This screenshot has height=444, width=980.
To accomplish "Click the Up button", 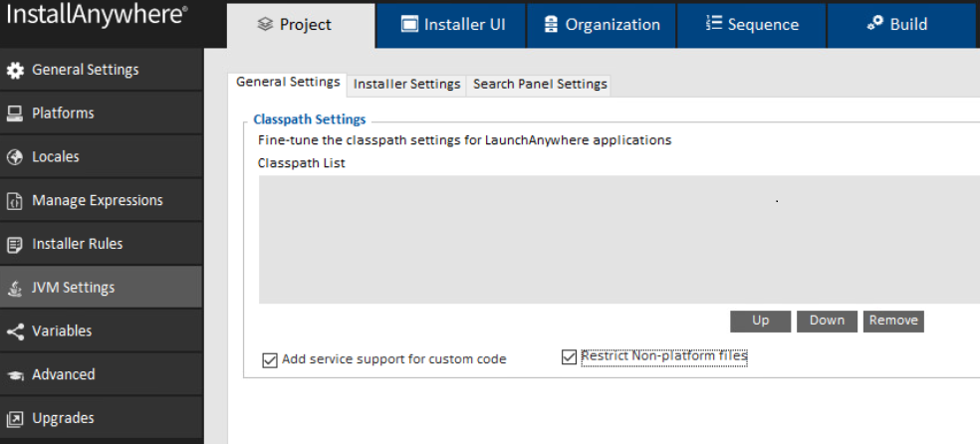I will pyautogui.click(x=761, y=321).
